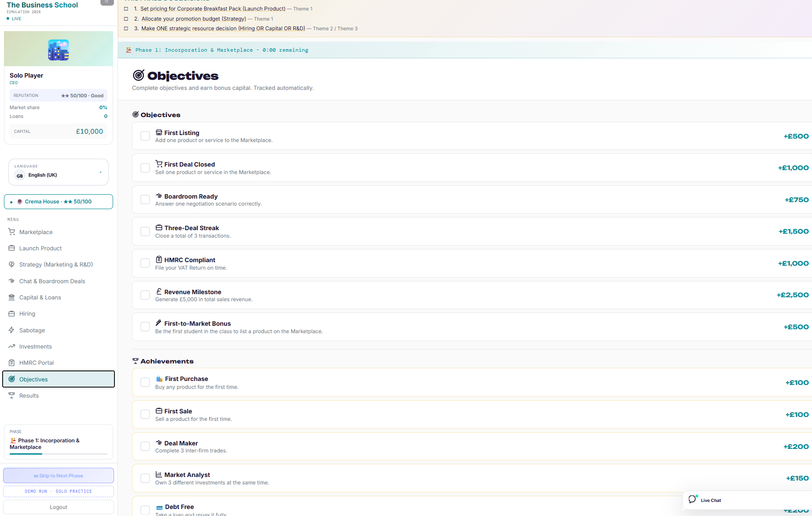Viewport: 812px width, 516px height.
Task: Tick the First Sale achievement checkbox
Action: [145, 414]
